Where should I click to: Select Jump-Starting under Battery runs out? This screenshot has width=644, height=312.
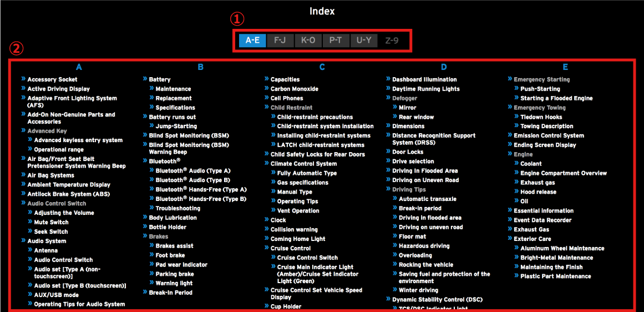tap(176, 126)
